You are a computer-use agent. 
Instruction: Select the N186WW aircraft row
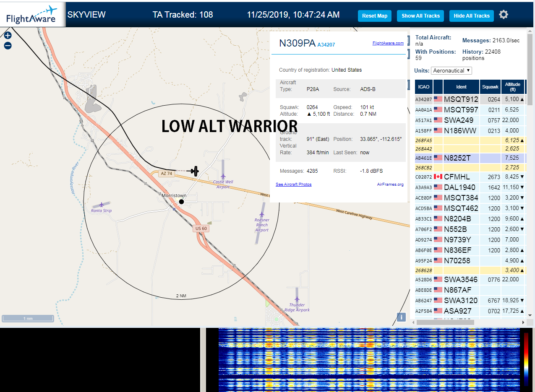[x=470, y=131]
